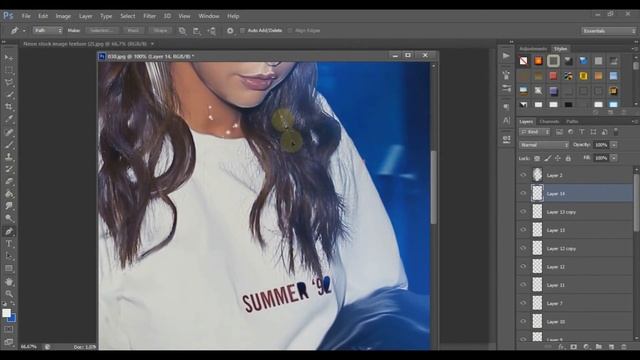
Task: Select the Clone Stamp tool
Action: (9, 157)
